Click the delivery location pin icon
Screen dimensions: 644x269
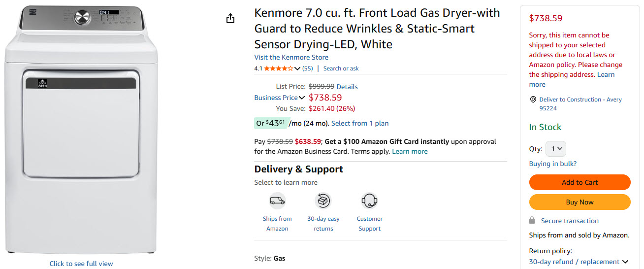pyautogui.click(x=533, y=100)
